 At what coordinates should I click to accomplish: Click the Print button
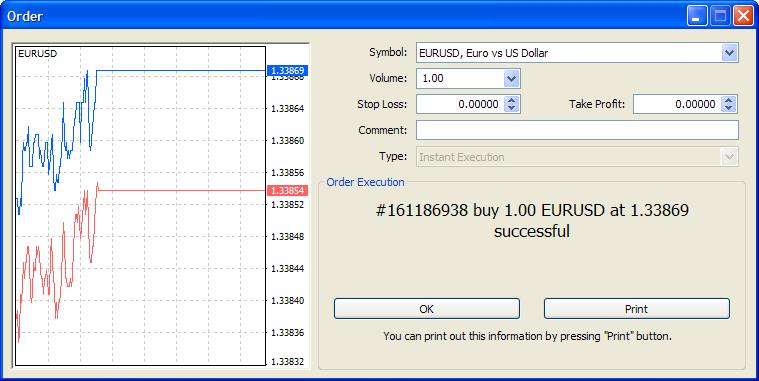point(637,309)
